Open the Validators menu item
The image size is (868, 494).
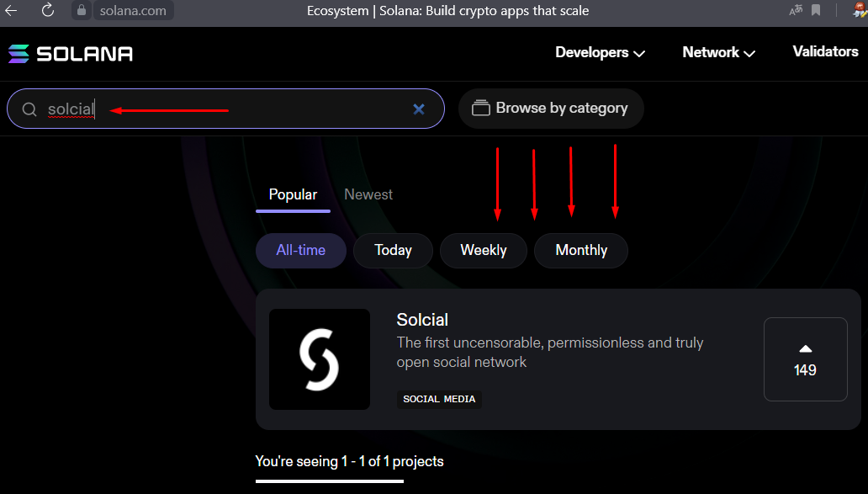tap(825, 51)
